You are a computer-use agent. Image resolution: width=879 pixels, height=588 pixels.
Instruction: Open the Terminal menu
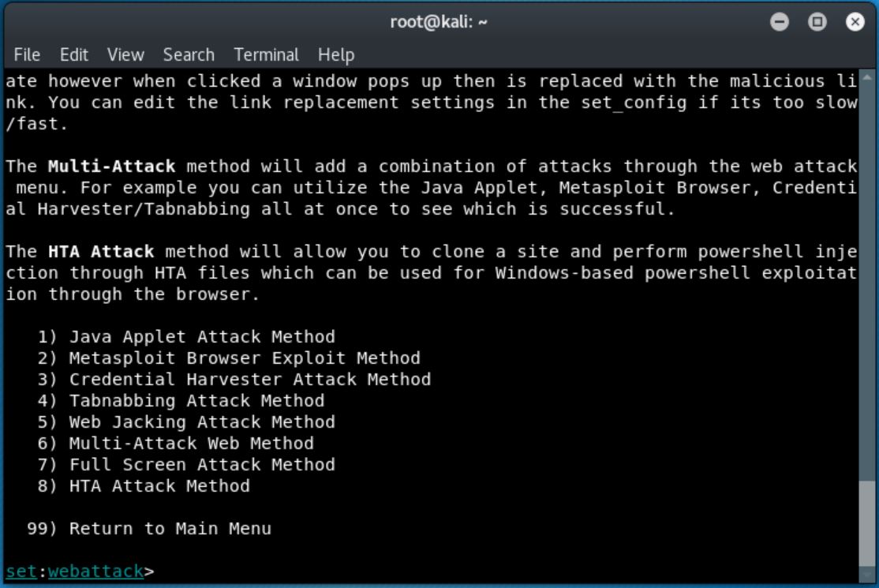266,55
